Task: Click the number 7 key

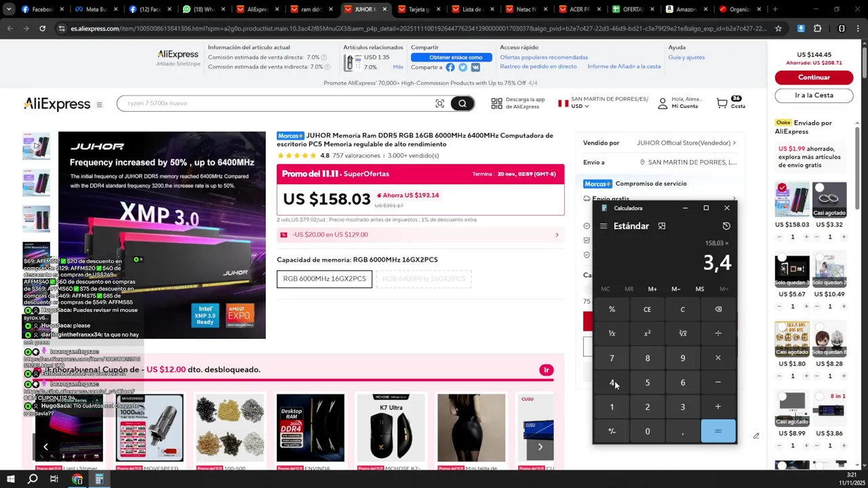Action: point(612,358)
